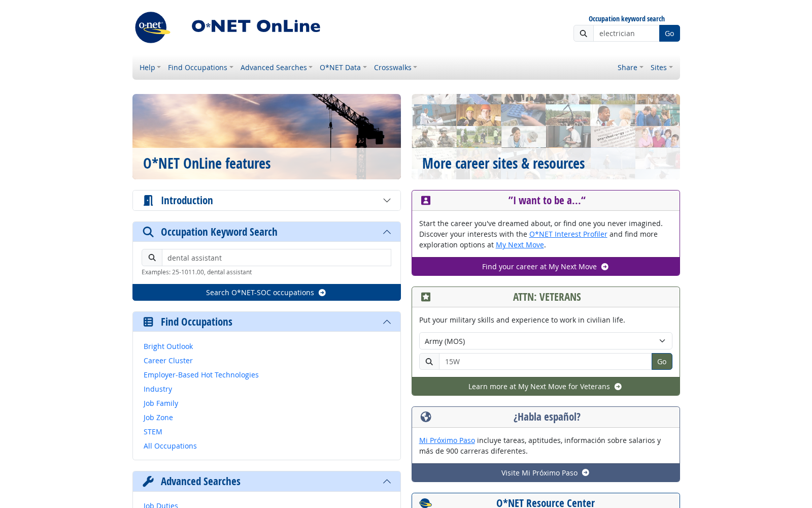The image size is (812, 508).
Task: Open the Job Zone link
Action: tap(158, 418)
